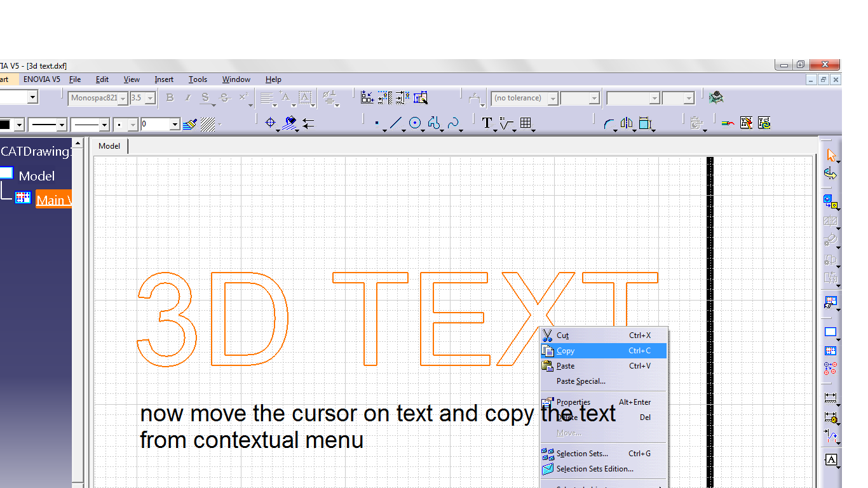This screenshot has height=488, width=868.
Task: Click the hatch pattern icon
Action: click(x=208, y=124)
